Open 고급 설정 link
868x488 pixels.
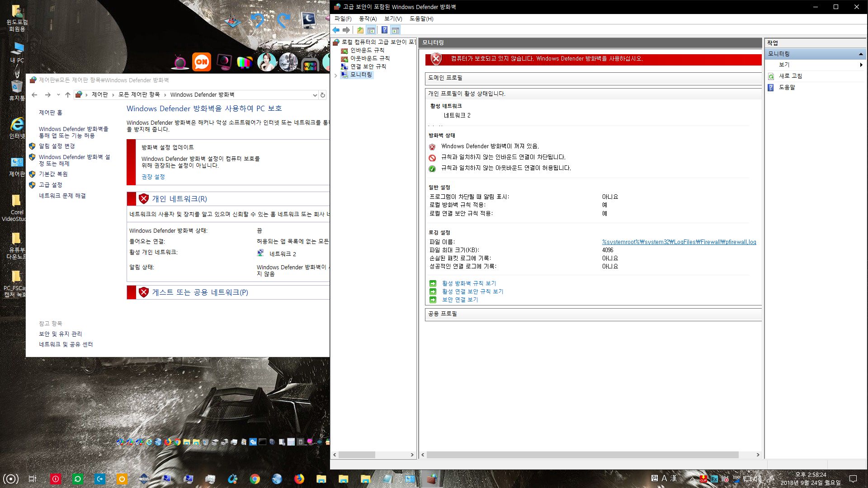tap(50, 185)
